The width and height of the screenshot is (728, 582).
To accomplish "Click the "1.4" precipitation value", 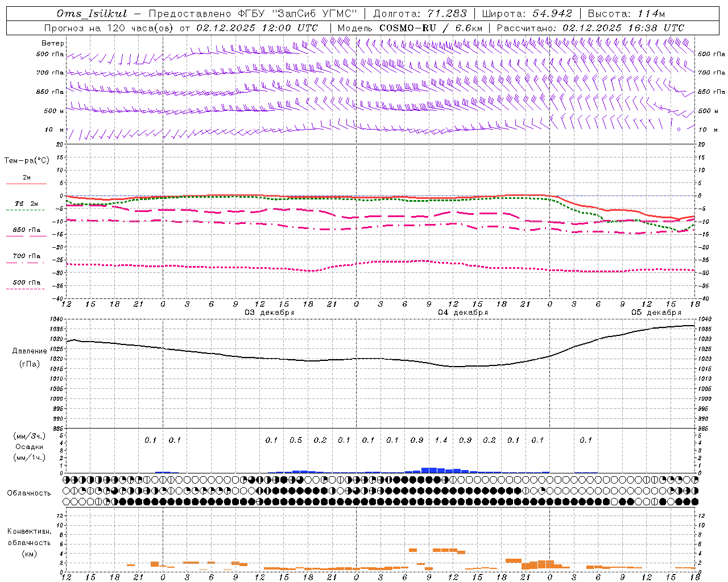I will (441, 440).
